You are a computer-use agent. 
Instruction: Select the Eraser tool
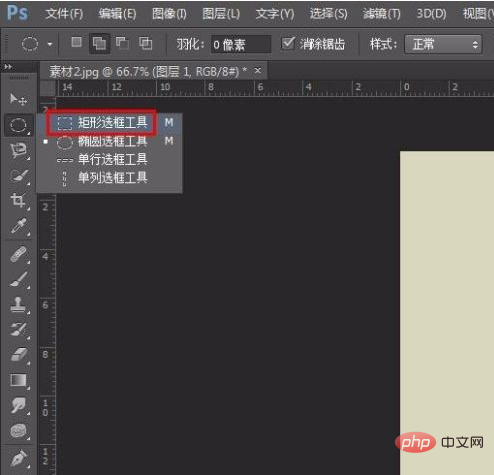pos(18,355)
